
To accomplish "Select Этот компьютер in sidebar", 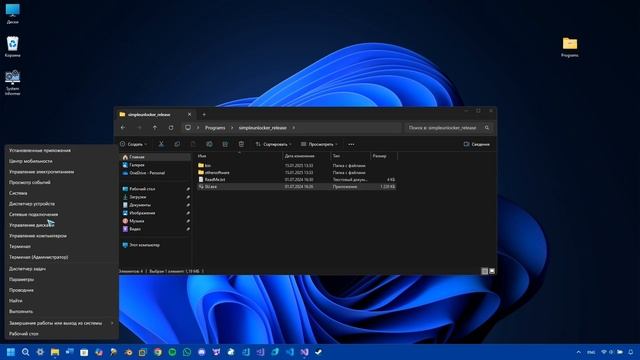I will (x=156, y=245).
